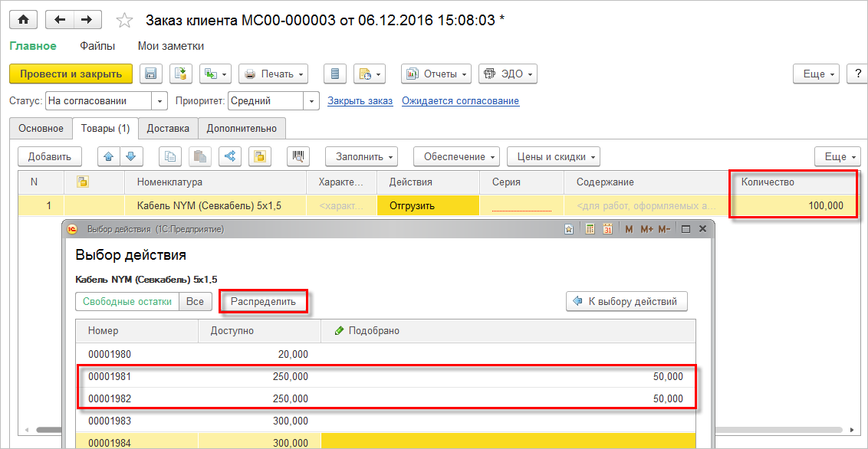The height and width of the screenshot is (449, 868).
Task: Toggle the Все filter button
Action: pyautogui.click(x=195, y=301)
